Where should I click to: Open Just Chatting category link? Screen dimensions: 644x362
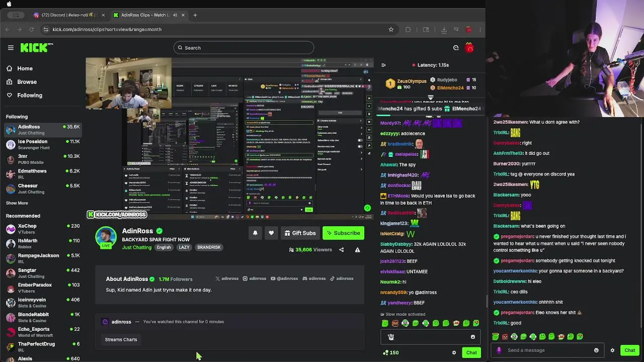136,247
